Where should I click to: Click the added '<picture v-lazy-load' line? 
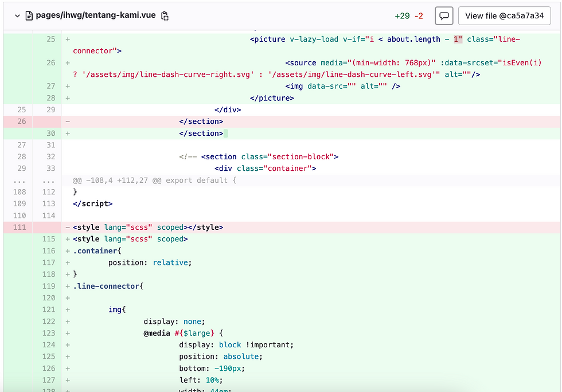point(311,45)
